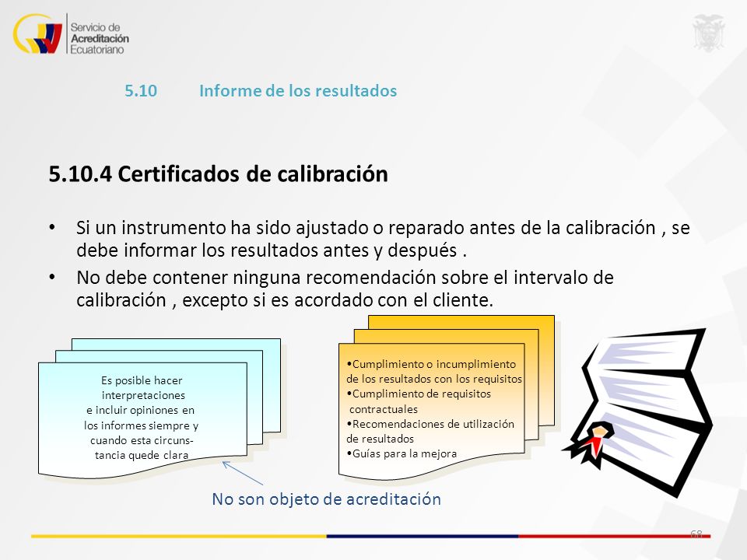747x560 pixels.
Task: Click the slide page number 68
Action: 696,534
